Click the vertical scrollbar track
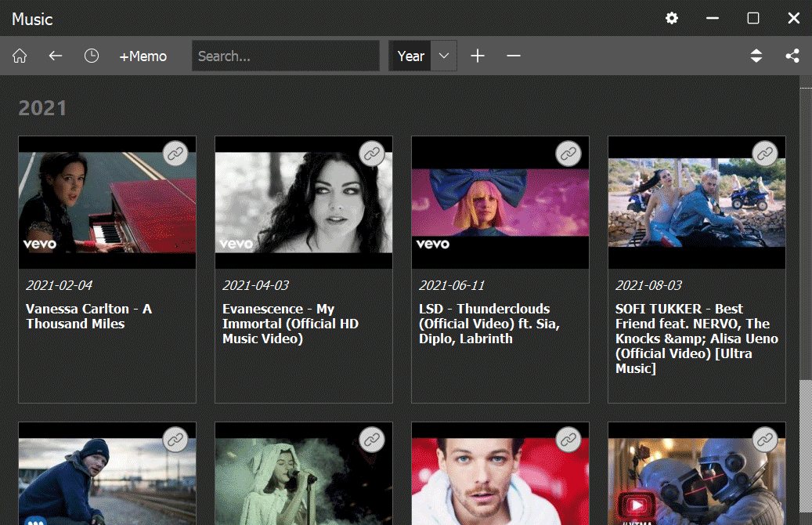 (805, 313)
